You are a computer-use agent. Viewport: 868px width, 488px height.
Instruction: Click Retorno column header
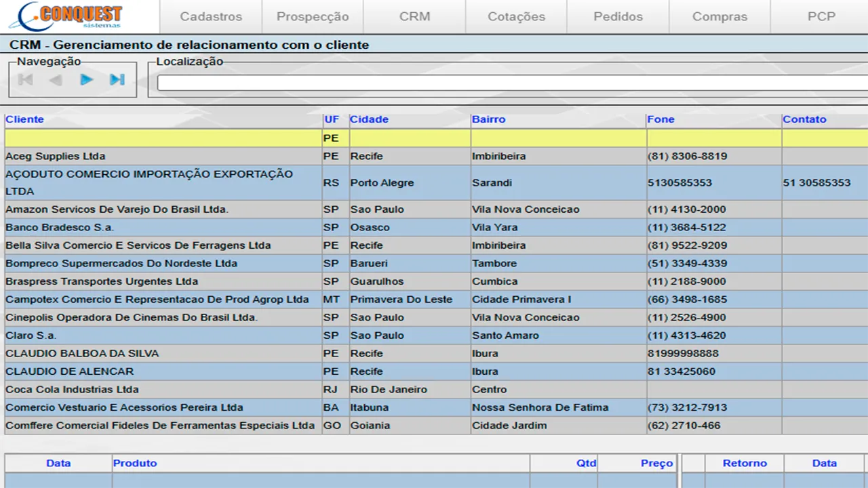(x=745, y=464)
